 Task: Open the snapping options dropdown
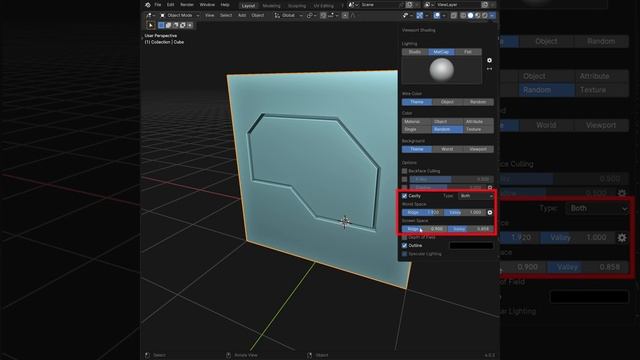pyautogui.click(x=334, y=16)
